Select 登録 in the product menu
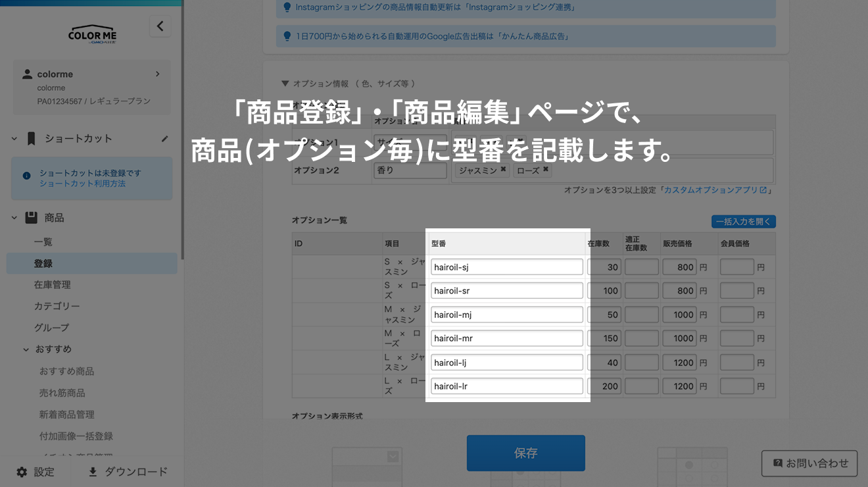This screenshot has width=868, height=487. tap(92, 263)
